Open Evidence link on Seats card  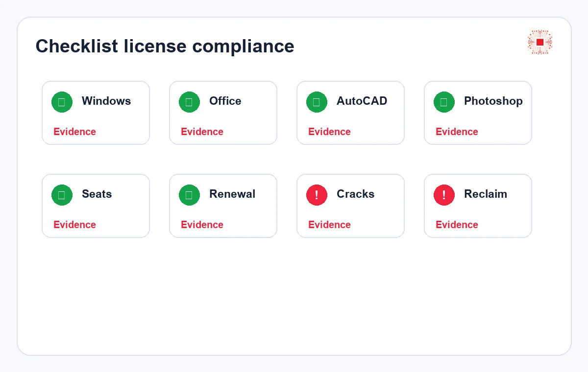click(74, 225)
